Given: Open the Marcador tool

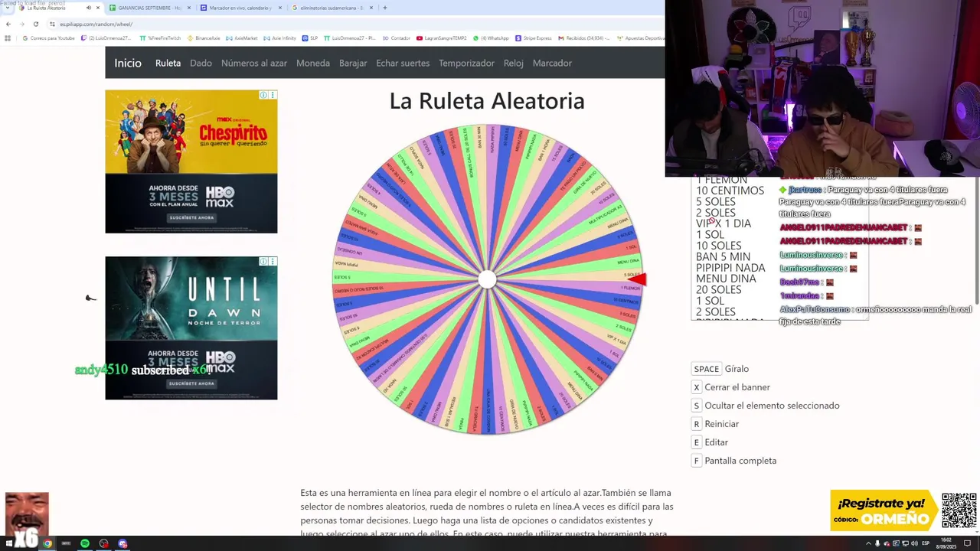Looking at the screenshot, I should pyautogui.click(x=552, y=63).
